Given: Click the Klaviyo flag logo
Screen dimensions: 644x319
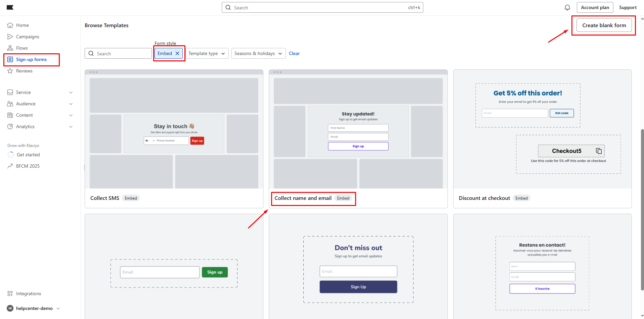Looking at the screenshot, I should click(10, 7).
